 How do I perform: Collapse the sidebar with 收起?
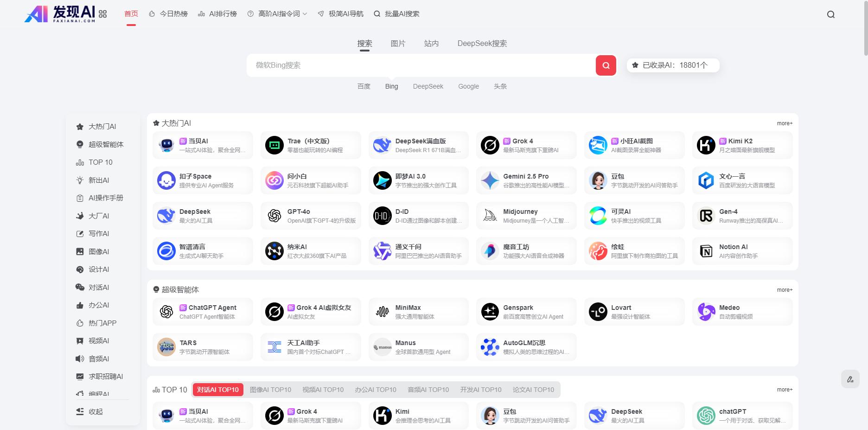pyautogui.click(x=89, y=411)
